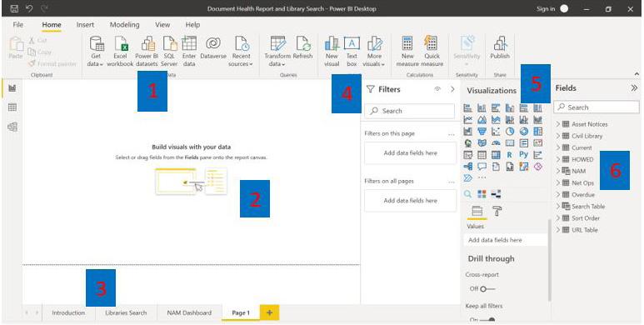Select the Matrix visual
Viewport: 644px width, 325px height.
click(x=496, y=155)
